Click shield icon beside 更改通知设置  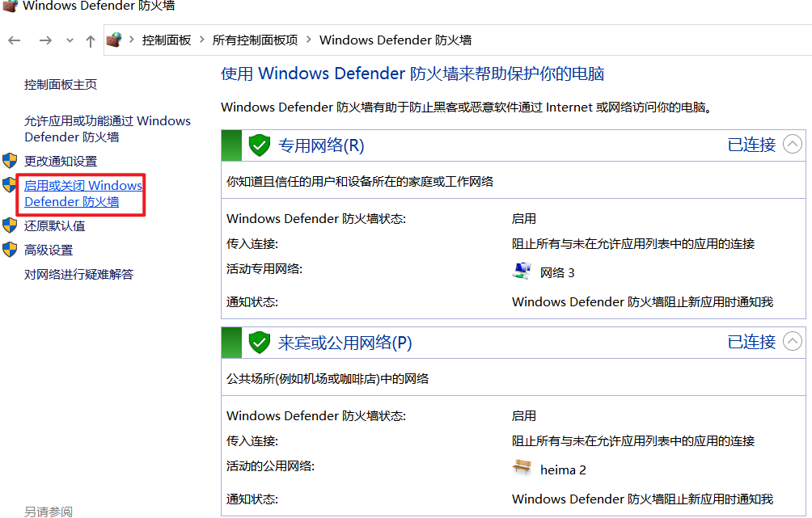(10, 161)
